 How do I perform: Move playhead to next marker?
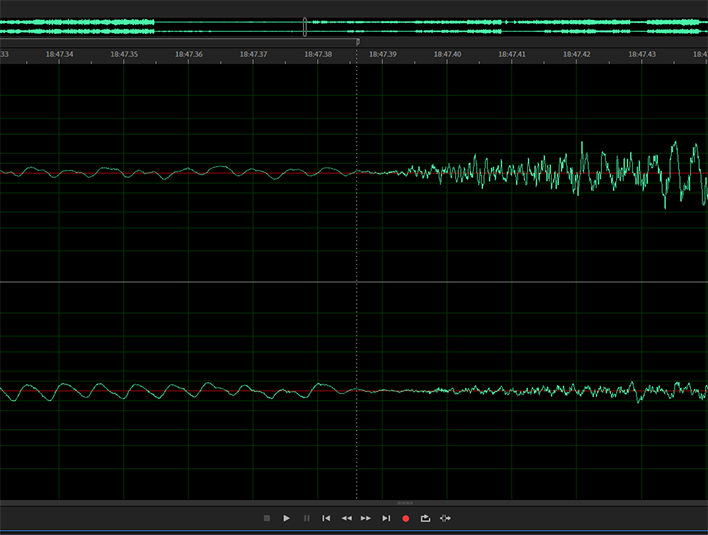tap(386, 518)
